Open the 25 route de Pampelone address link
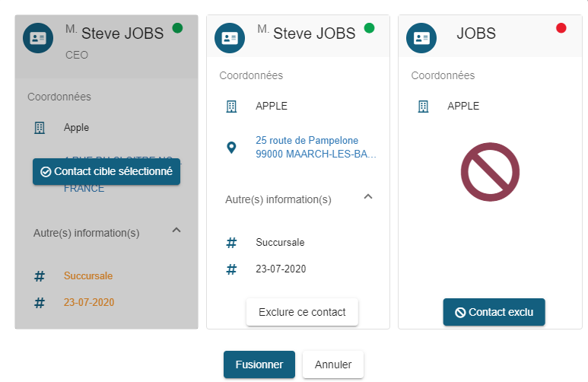The width and height of the screenshot is (588, 382). (316, 148)
